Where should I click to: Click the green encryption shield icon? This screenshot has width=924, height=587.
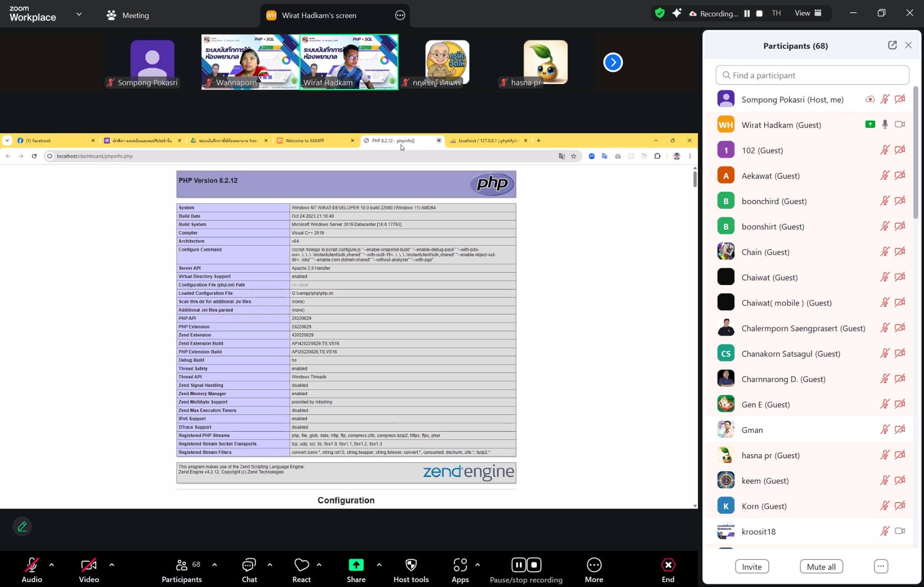pos(660,13)
